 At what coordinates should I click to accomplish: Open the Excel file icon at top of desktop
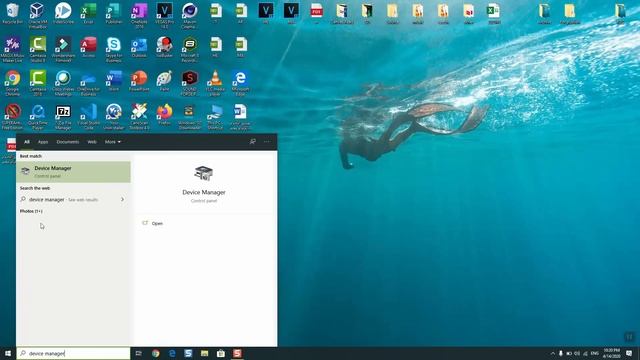click(x=494, y=13)
